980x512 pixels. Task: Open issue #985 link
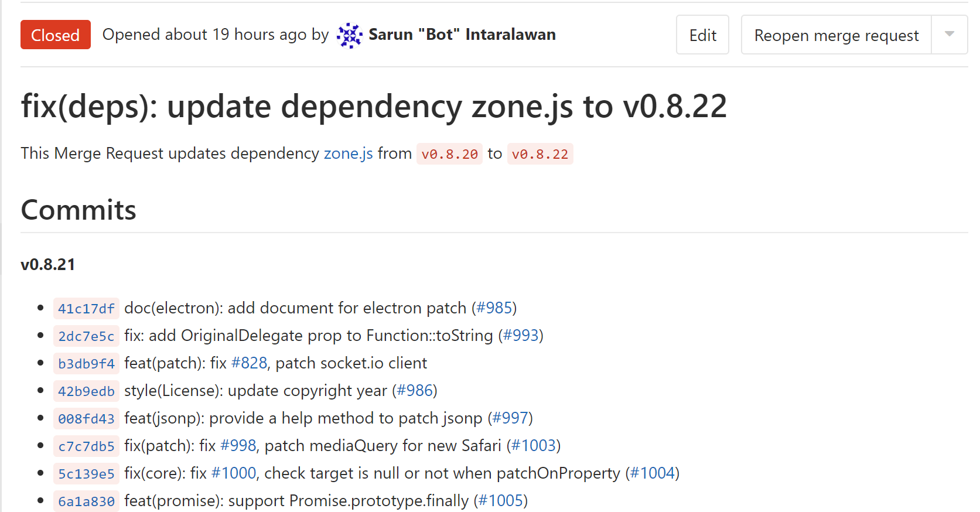pos(494,308)
